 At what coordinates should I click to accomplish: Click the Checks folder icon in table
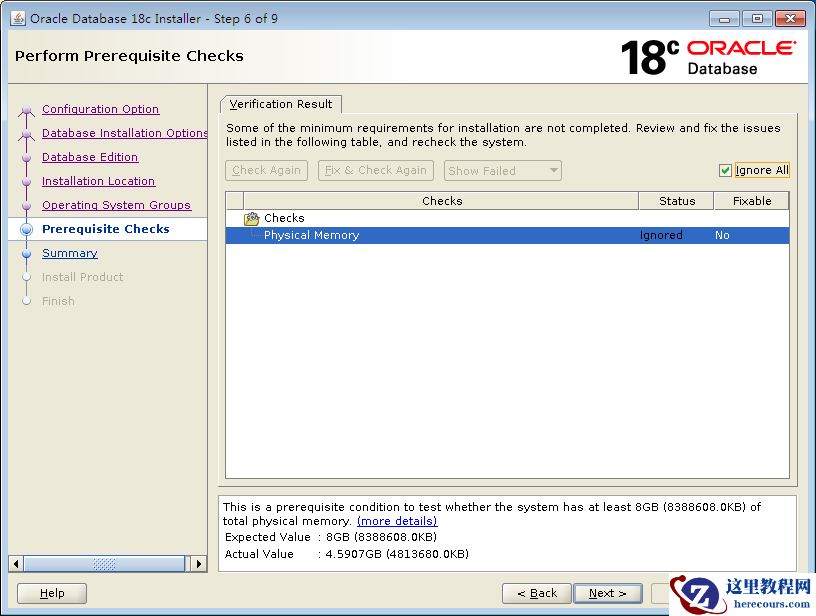click(x=251, y=219)
